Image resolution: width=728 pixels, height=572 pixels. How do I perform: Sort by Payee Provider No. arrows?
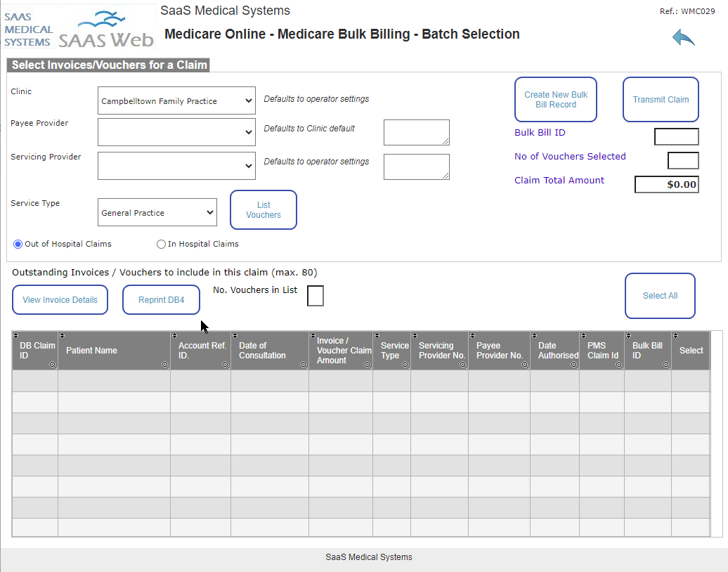click(x=473, y=335)
